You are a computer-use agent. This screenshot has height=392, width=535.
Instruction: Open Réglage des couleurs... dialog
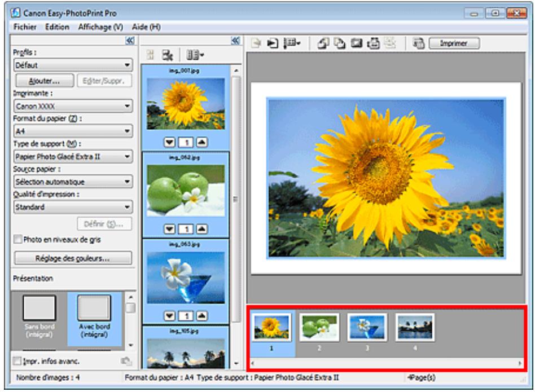(x=73, y=258)
